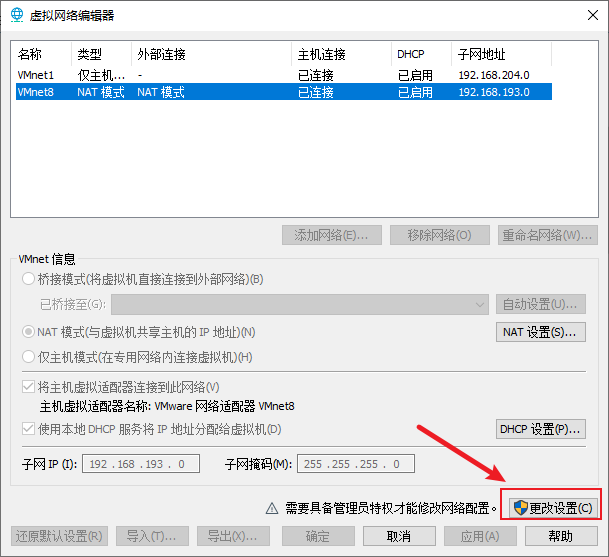Select NAT 模式 radio button
Viewport: 609px width, 557px height.
pyautogui.click(x=28, y=332)
